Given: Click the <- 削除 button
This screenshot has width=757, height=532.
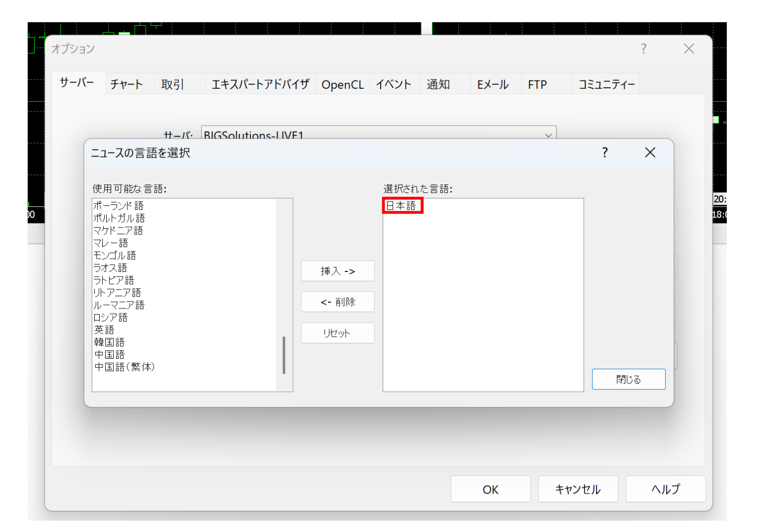Looking at the screenshot, I should (338, 302).
